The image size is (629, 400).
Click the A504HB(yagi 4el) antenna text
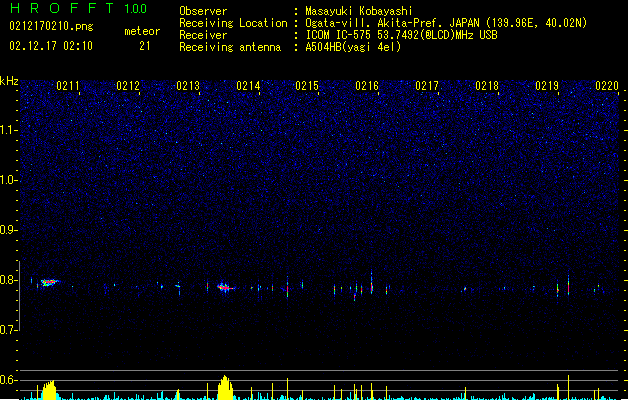tap(353, 47)
